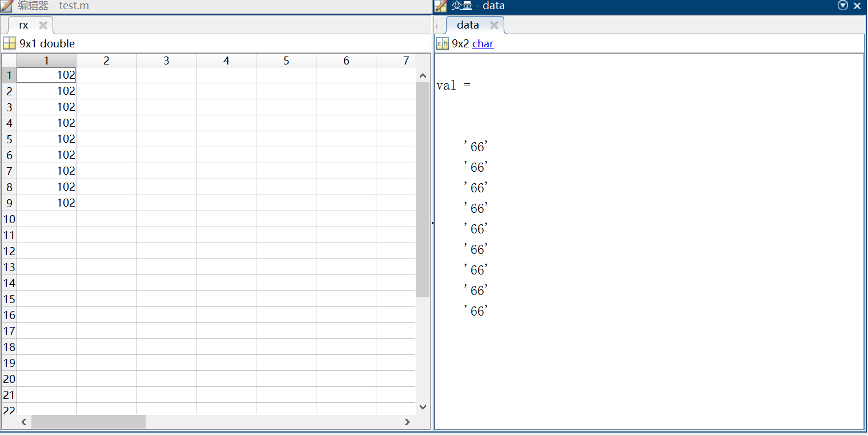
Task: Open the variable panel actions dropdown arrow
Action: click(x=843, y=6)
